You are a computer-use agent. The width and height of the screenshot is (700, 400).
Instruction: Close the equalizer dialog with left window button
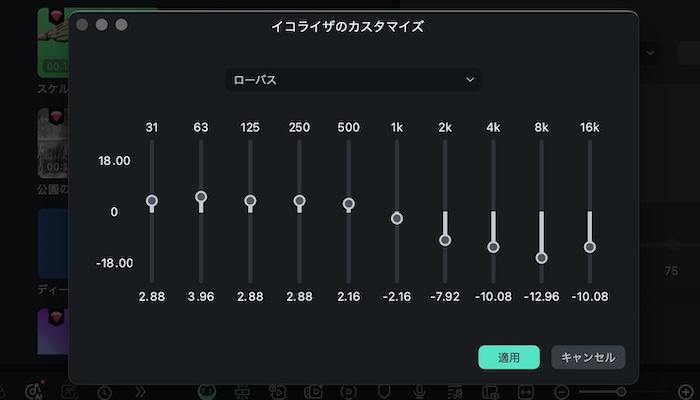[x=82, y=25]
